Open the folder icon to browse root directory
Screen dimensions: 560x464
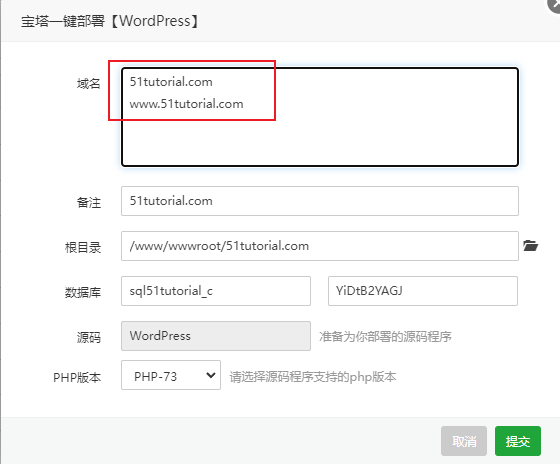coord(531,246)
